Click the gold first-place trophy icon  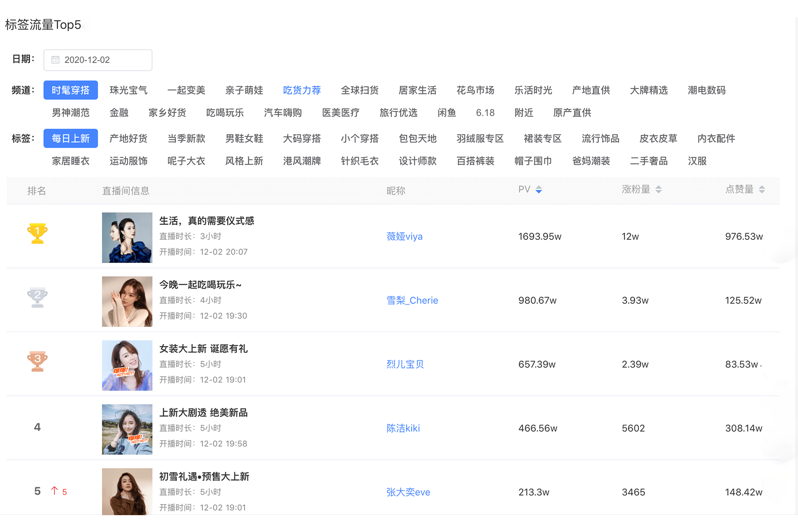coord(37,233)
